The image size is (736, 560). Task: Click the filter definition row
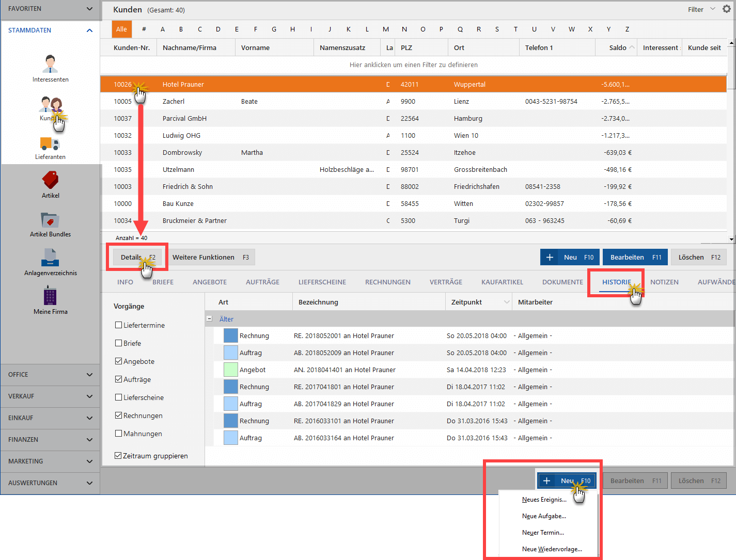pyautogui.click(x=413, y=65)
